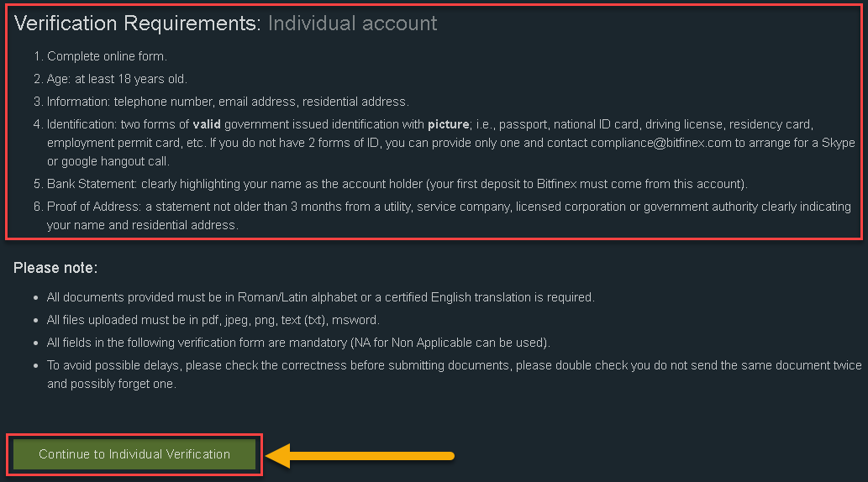Select the Complete online form requirement

tap(107, 56)
